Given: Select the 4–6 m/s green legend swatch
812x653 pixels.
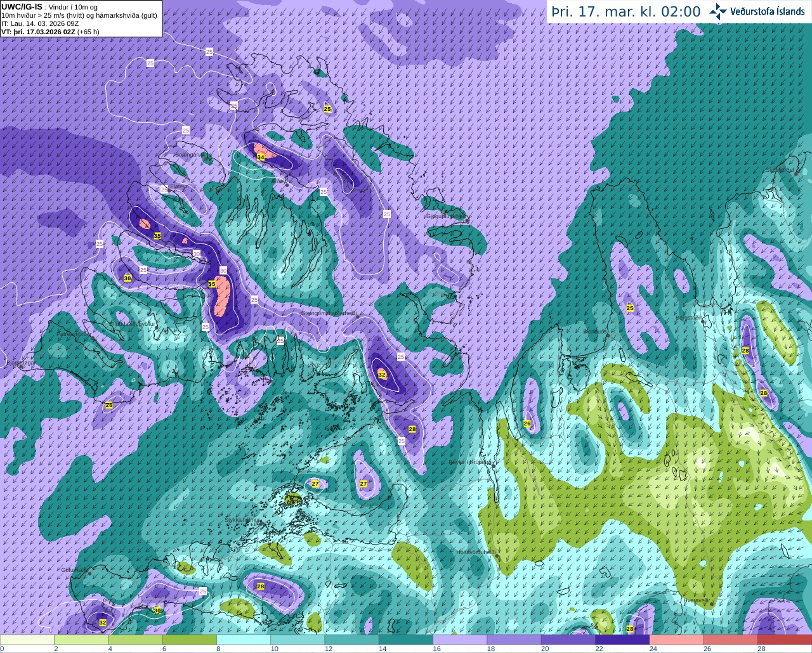Looking at the screenshot, I should tap(136, 639).
